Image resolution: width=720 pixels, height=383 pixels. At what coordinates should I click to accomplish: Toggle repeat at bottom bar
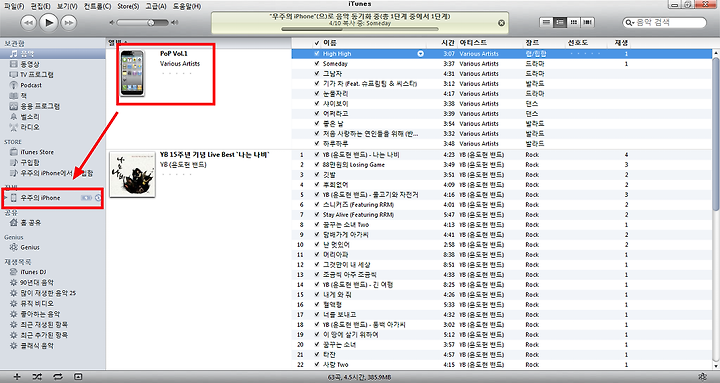pos(57,377)
